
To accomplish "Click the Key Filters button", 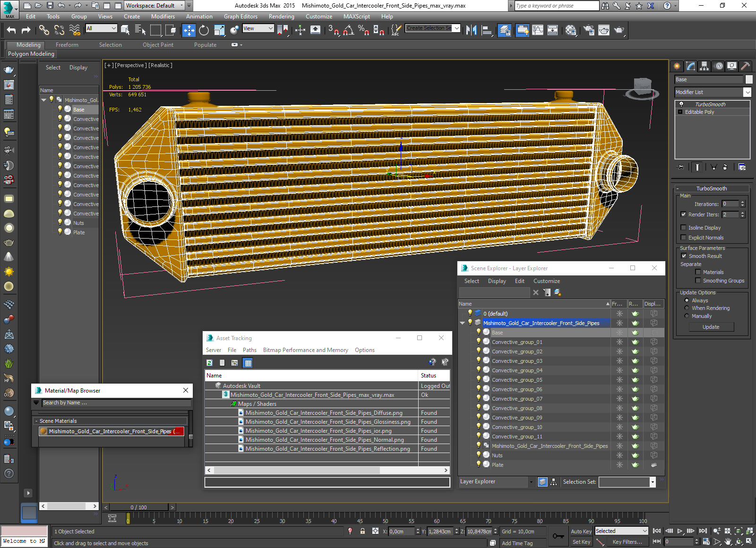I will coord(627,542).
